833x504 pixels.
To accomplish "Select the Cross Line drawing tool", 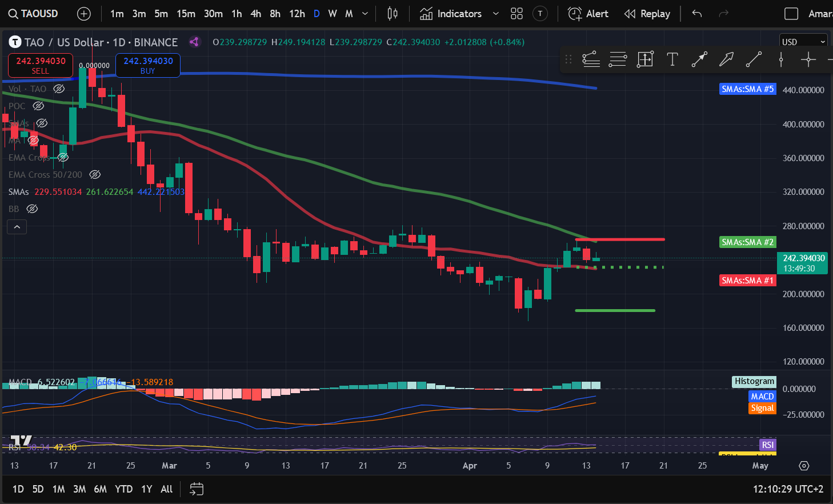I will [x=808, y=59].
